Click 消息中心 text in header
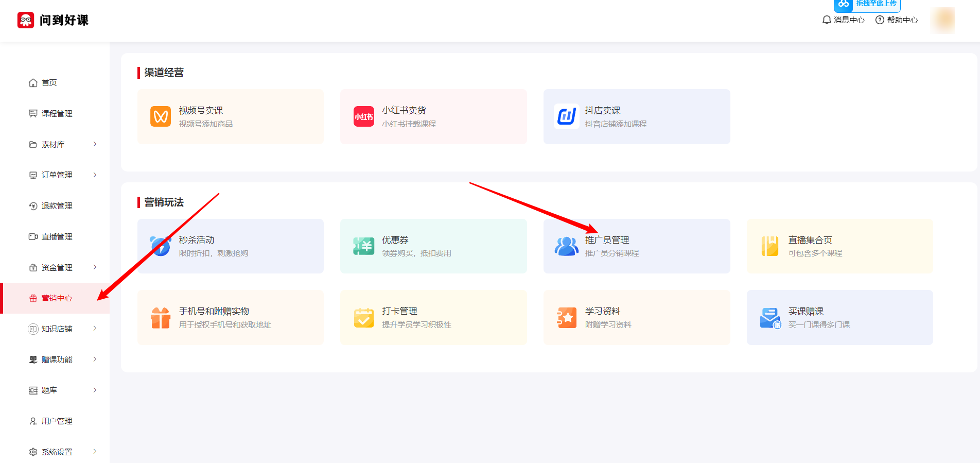Screen dimensions: 980x463 (849, 20)
